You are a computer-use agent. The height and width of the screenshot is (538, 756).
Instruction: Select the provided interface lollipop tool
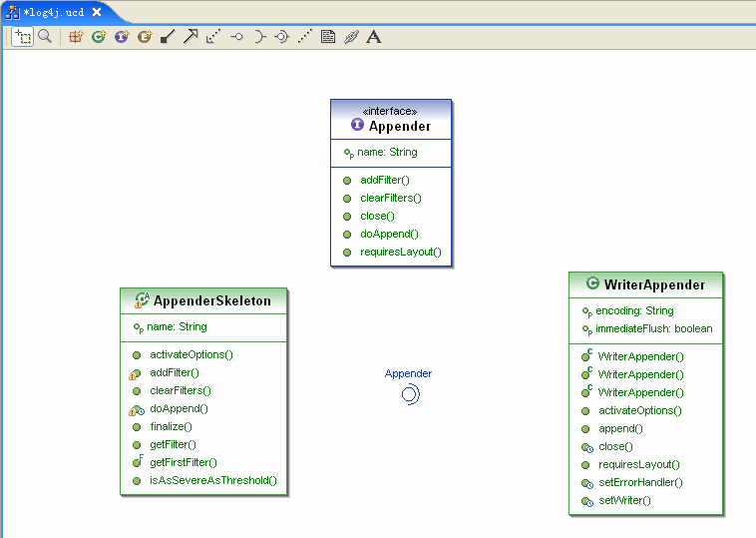coord(236,37)
